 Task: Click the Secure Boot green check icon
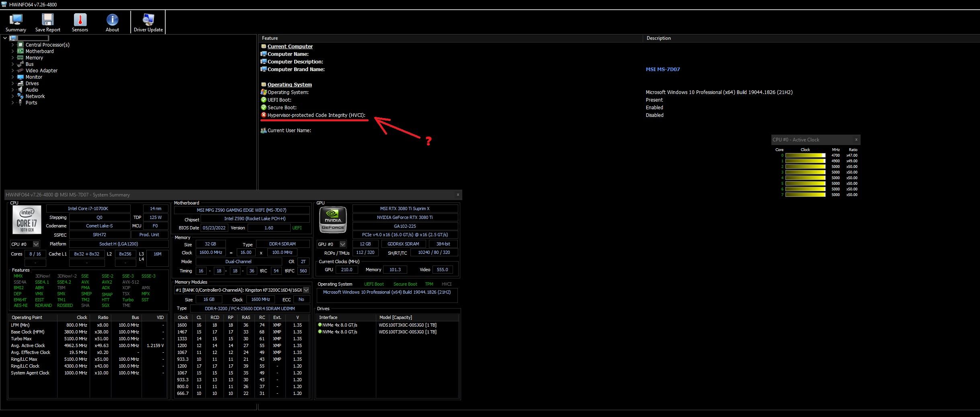coord(264,107)
